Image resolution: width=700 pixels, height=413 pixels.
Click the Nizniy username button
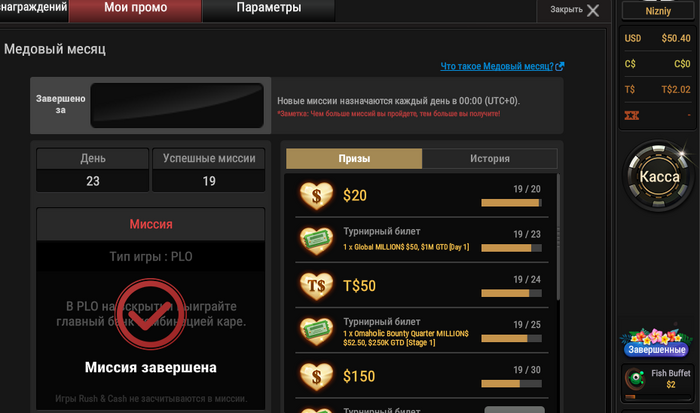[658, 11]
